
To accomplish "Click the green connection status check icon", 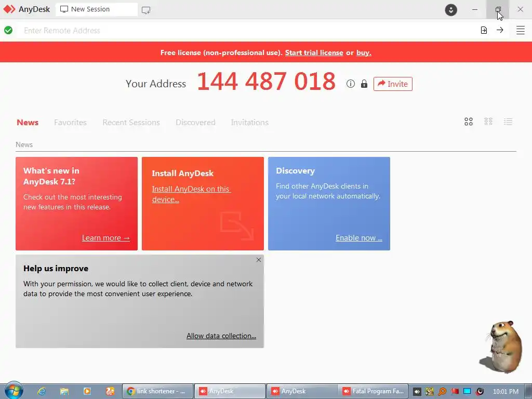I will coord(8,30).
